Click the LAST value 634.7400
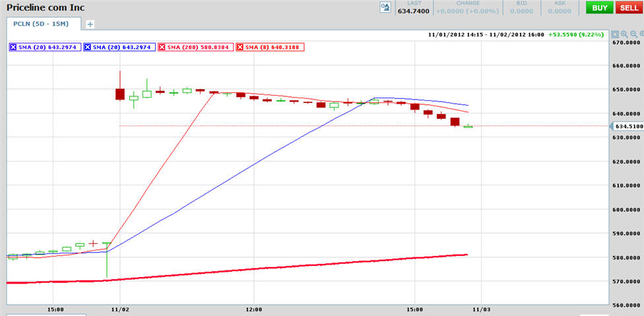 (414, 11)
